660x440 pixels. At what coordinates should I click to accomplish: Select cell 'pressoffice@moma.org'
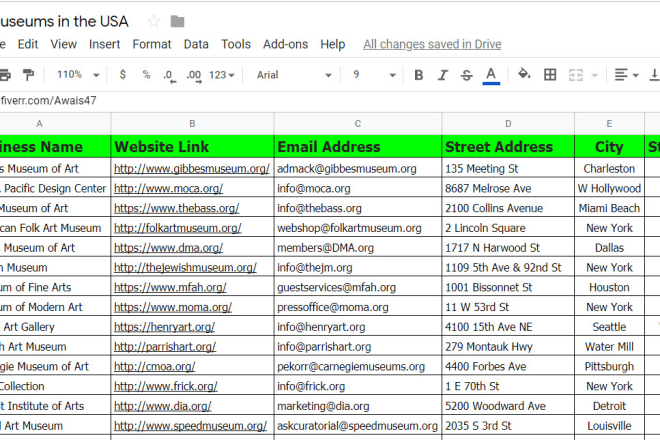pyautogui.click(x=358, y=307)
